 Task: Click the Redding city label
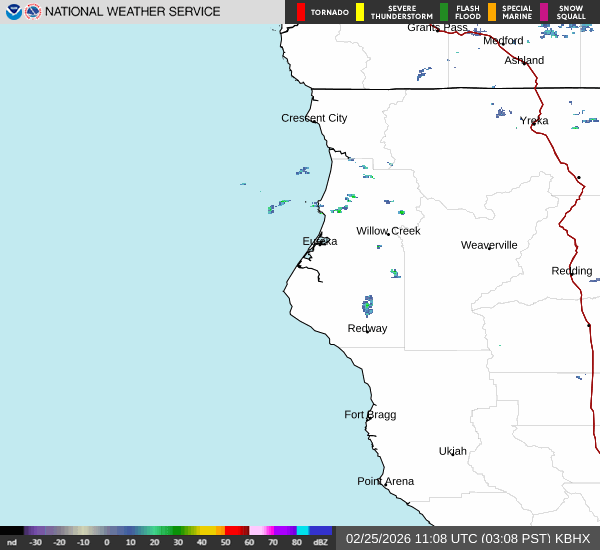click(572, 271)
